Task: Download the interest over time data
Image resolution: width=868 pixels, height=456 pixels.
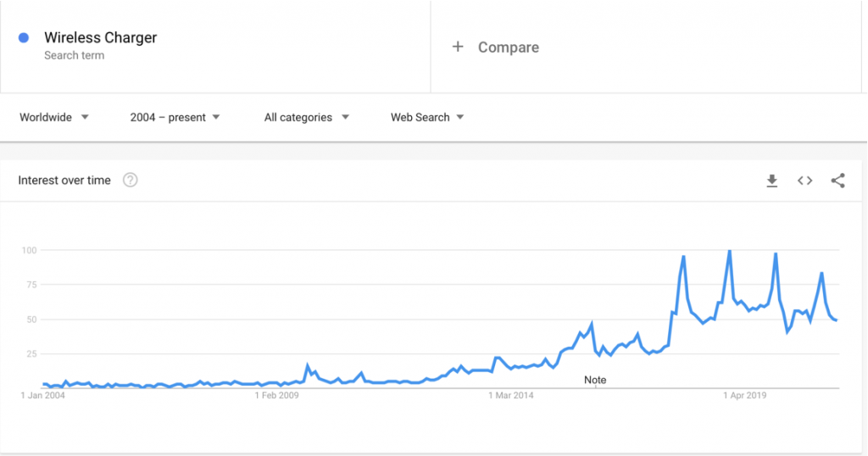Action: 771,181
